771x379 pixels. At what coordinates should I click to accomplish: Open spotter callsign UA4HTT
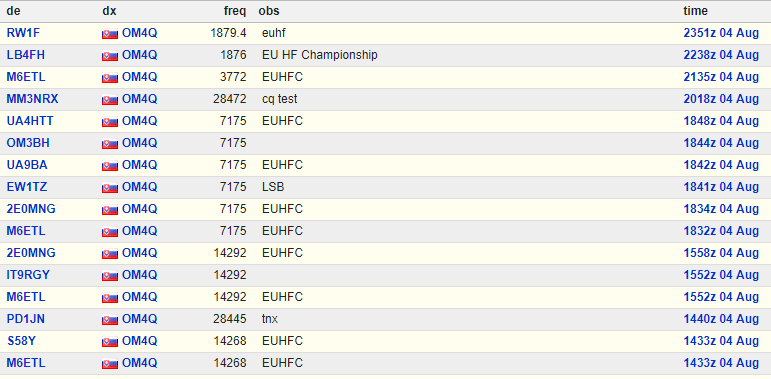point(30,121)
